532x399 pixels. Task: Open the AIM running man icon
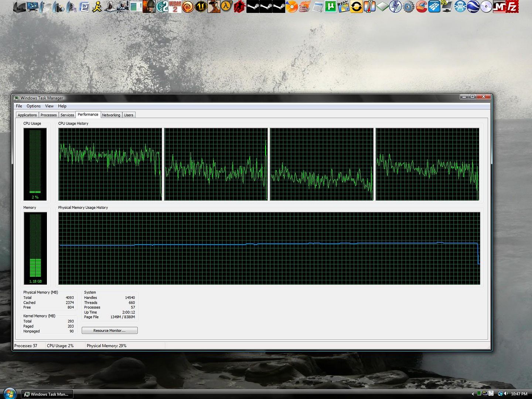click(x=97, y=7)
